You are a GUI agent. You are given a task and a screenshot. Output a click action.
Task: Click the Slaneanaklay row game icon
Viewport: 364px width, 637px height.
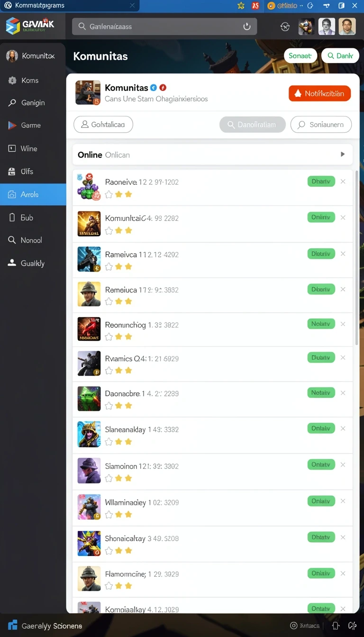tap(89, 434)
